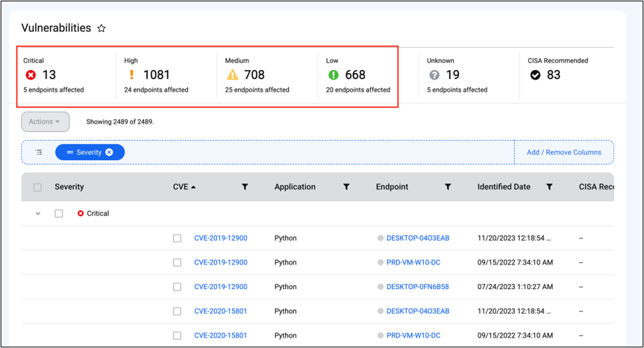The image size is (644, 348).
Task: Remove the Severity grouping chip
Action: pyautogui.click(x=109, y=152)
